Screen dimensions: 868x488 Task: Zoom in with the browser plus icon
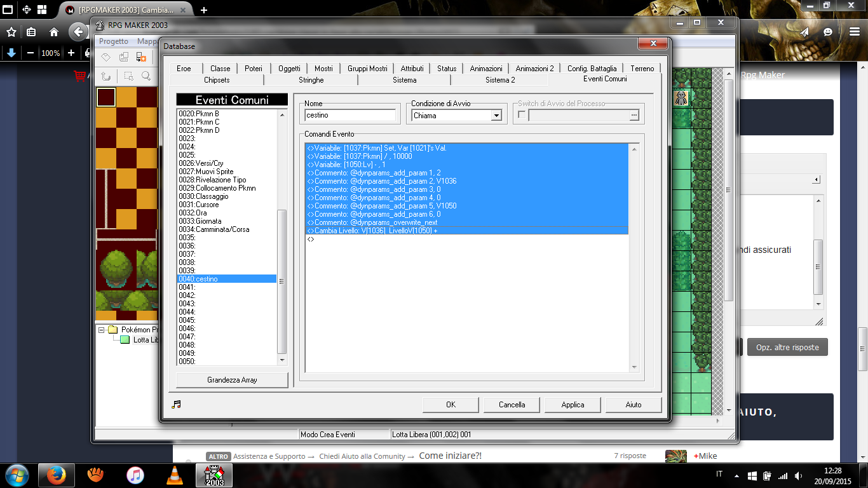[x=71, y=53]
